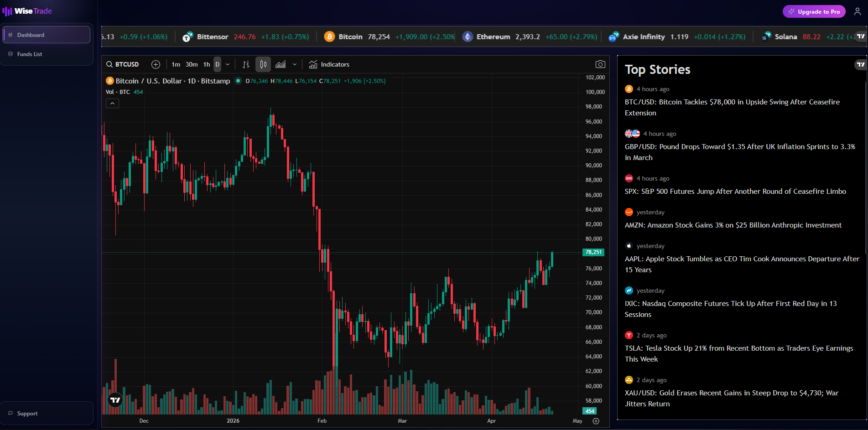This screenshot has width=868, height=430.
Task: Click the Axie Infinity ticker in tape
Action: tap(677, 36)
